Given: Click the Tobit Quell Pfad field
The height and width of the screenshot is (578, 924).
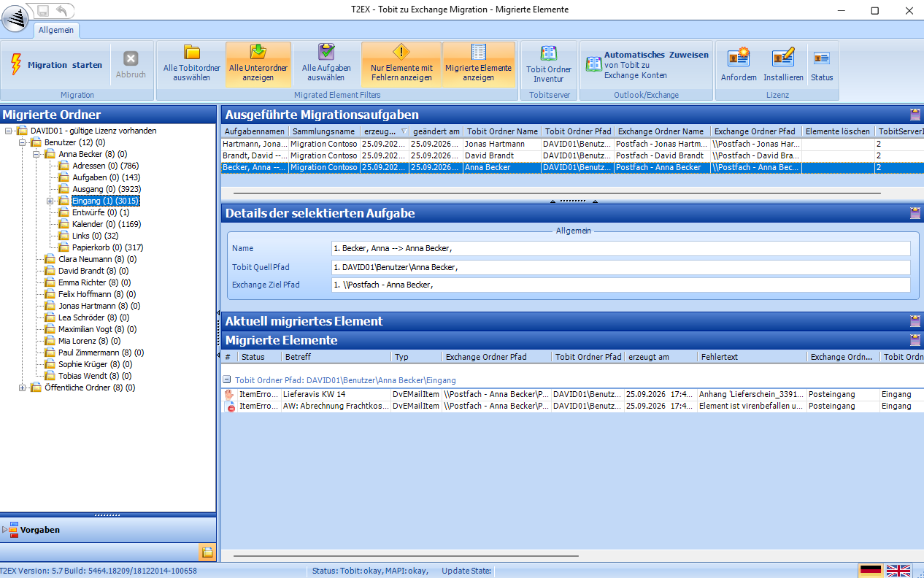Looking at the screenshot, I should 620,267.
